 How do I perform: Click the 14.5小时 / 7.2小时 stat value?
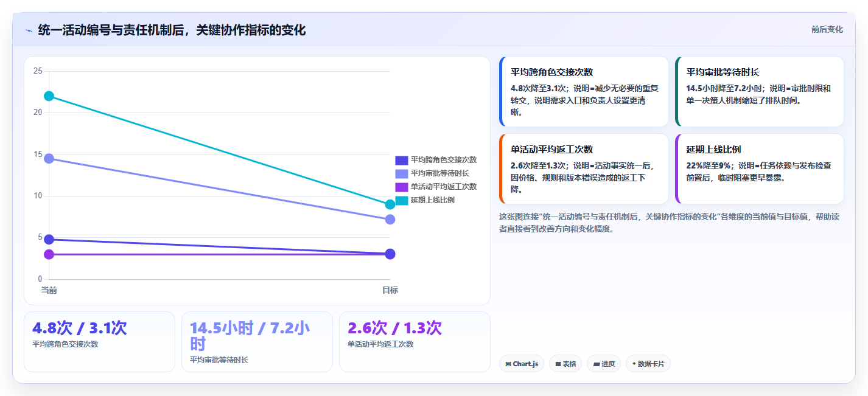pyautogui.click(x=250, y=336)
